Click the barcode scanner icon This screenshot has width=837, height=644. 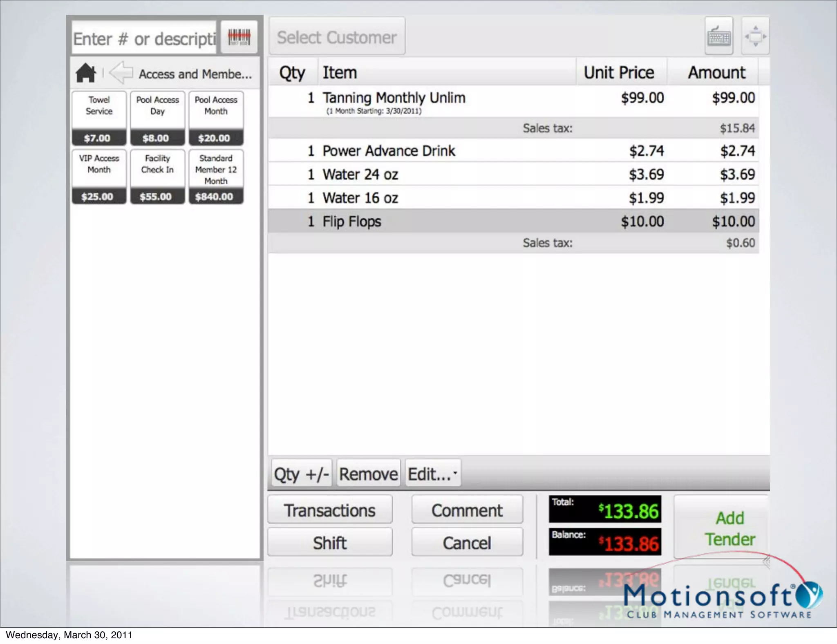[x=239, y=37]
